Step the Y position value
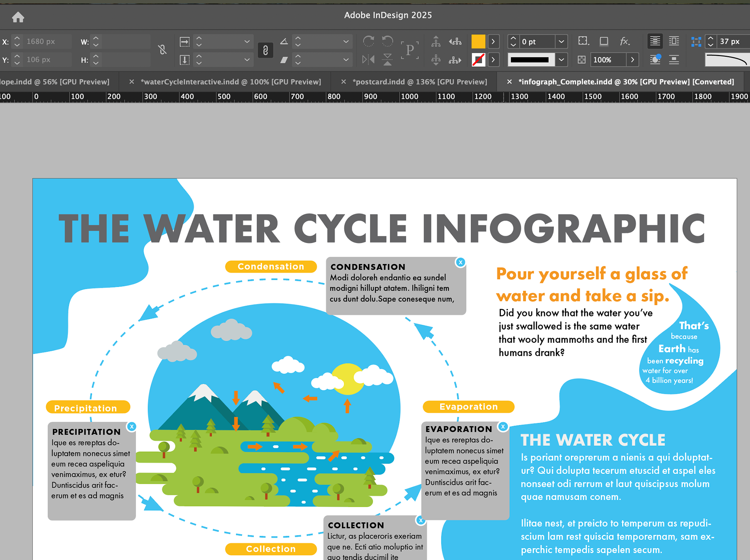The image size is (750, 560). point(17,60)
